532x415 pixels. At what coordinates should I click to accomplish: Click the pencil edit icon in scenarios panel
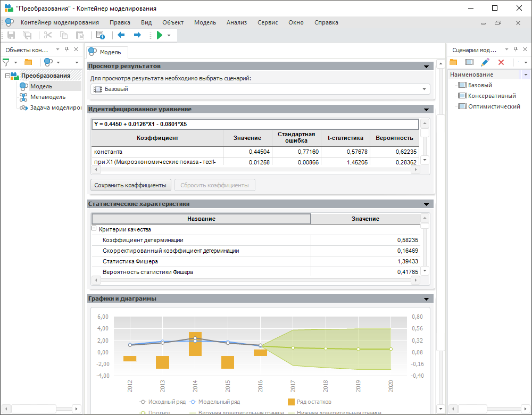(485, 62)
